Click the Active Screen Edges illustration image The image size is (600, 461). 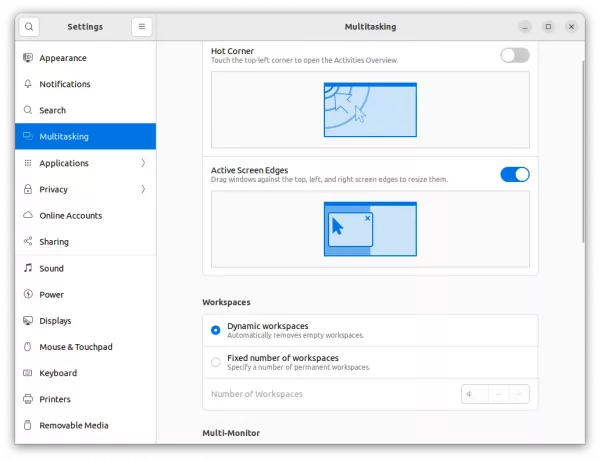[x=370, y=229]
